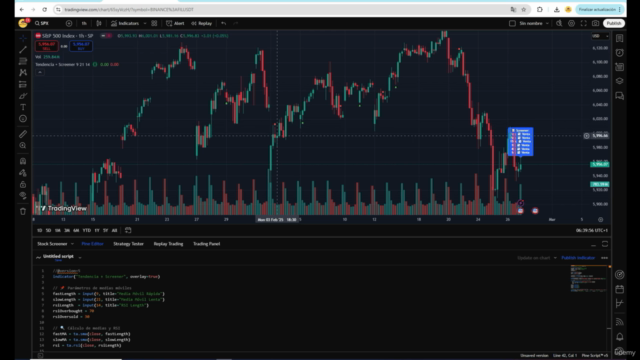640x360 pixels.
Task: Toggle stay in drawing mode
Action: pyautogui.click(x=23, y=173)
